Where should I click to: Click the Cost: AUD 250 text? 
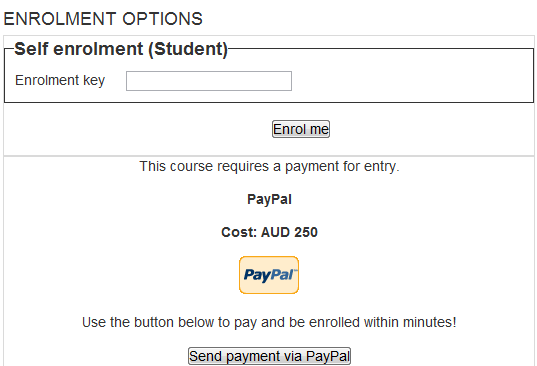tap(269, 232)
